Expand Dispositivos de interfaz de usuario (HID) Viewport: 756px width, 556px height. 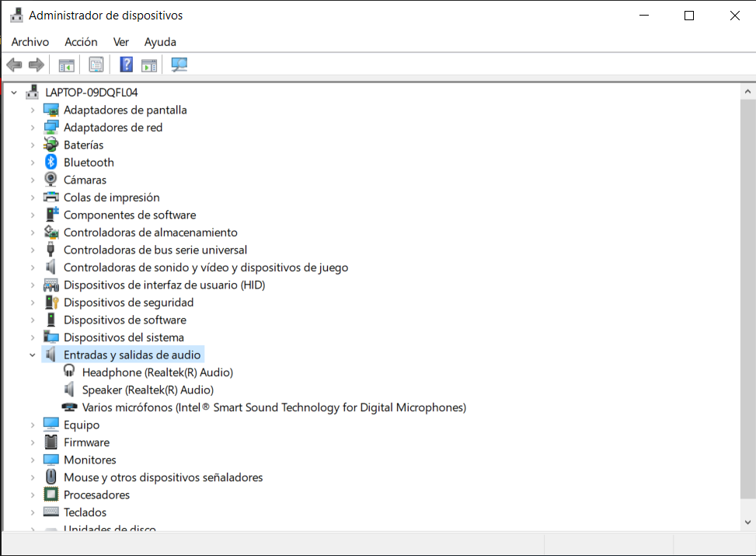(33, 285)
